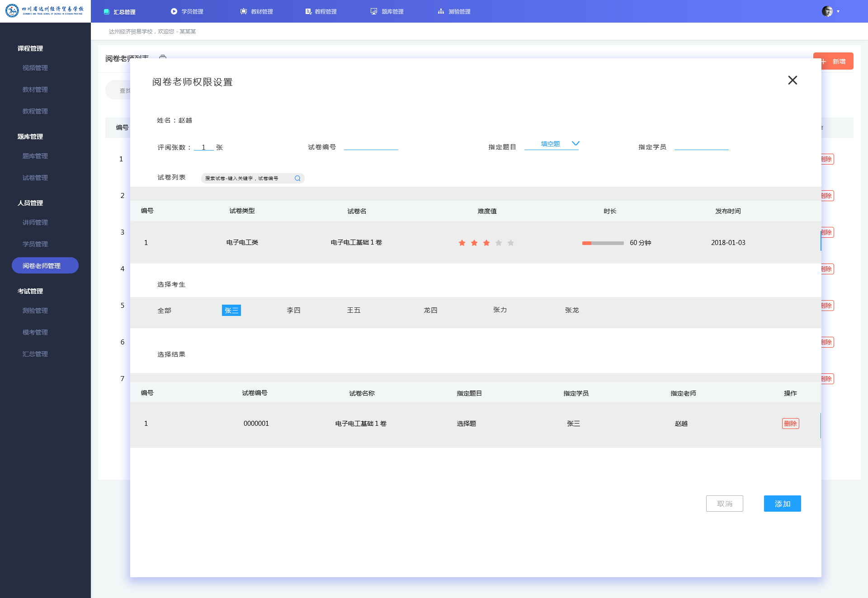
Task: Click the 指定学员 input field
Action: pyautogui.click(x=701, y=146)
